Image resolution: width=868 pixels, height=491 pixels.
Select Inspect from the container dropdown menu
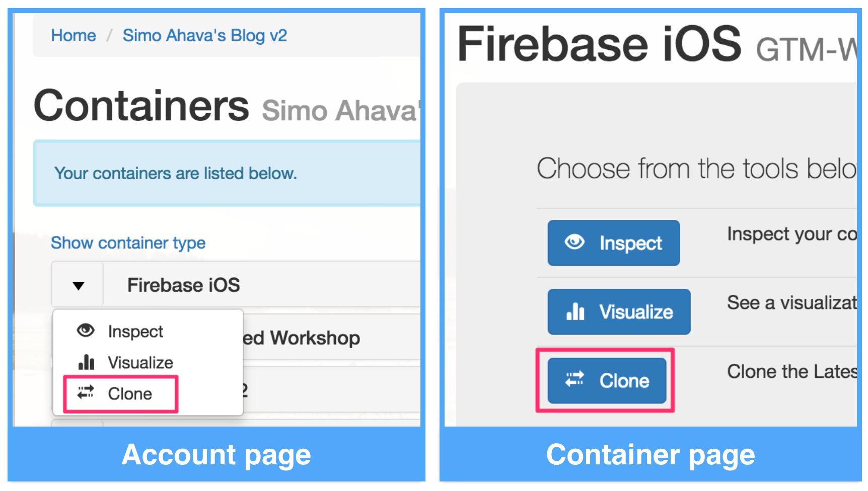(x=135, y=331)
